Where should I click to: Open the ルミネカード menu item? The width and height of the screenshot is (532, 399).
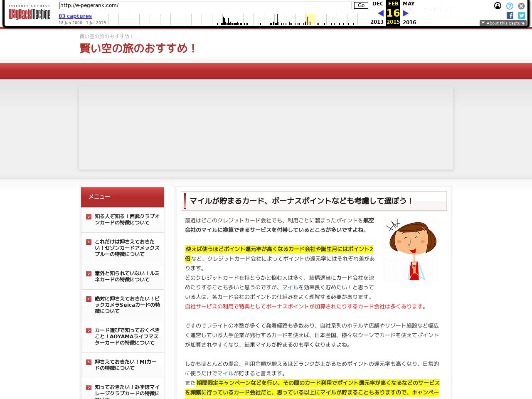pos(127,276)
